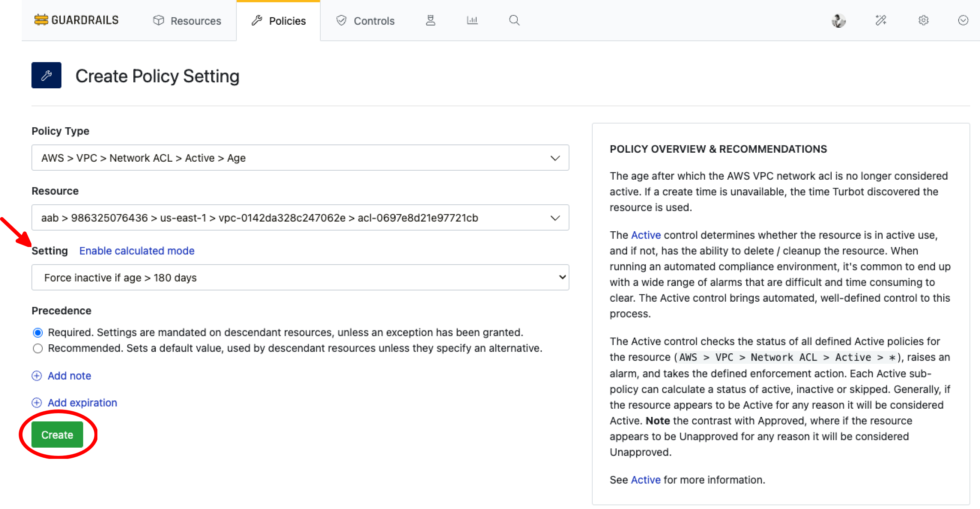Select the Recommended precedence radio button
Screen dimensions: 980x509
[x=38, y=348]
